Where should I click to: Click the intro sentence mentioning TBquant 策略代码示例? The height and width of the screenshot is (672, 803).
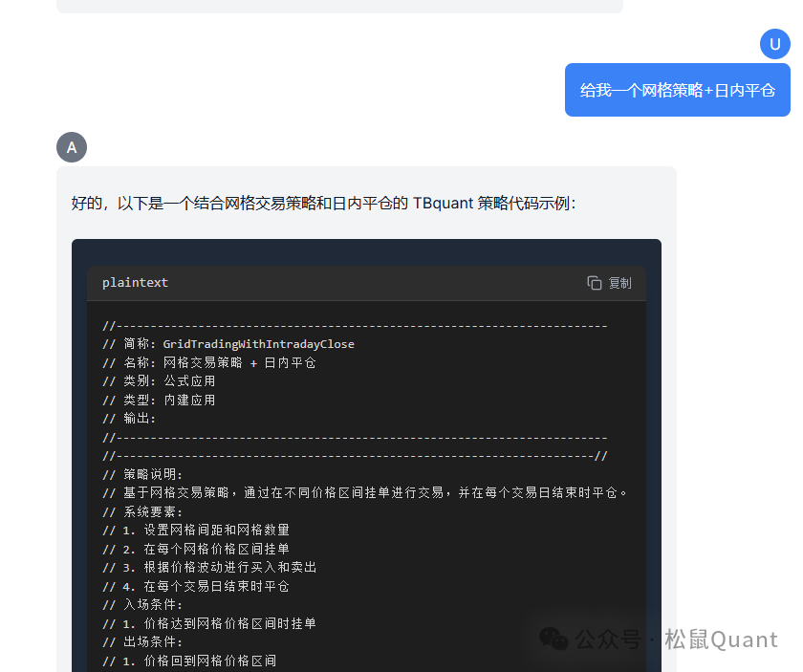pos(324,204)
